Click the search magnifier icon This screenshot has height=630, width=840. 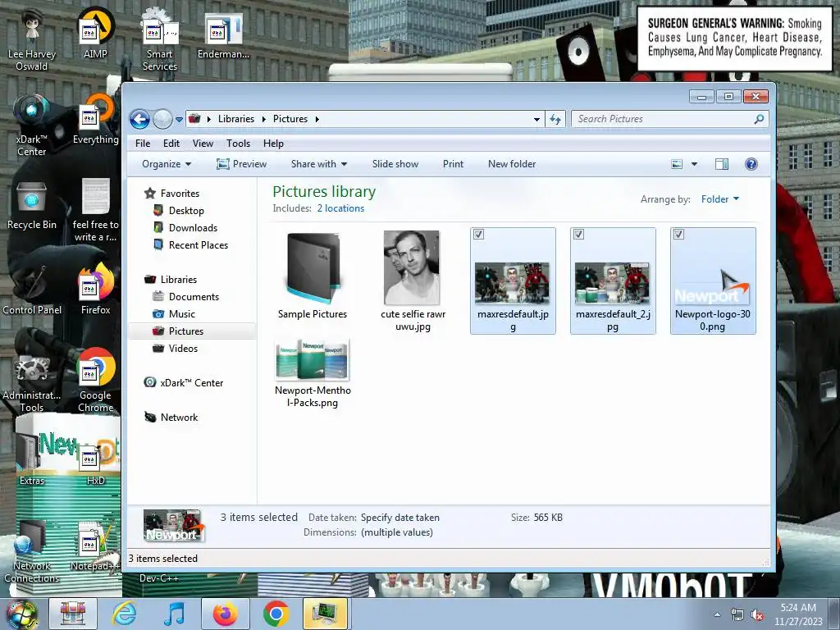(x=759, y=119)
